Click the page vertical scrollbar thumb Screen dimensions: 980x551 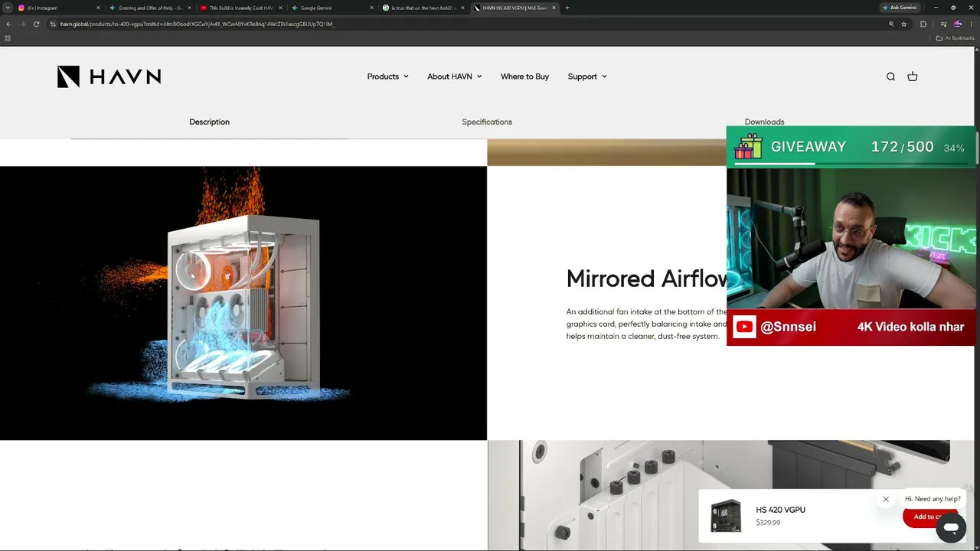coord(977,147)
